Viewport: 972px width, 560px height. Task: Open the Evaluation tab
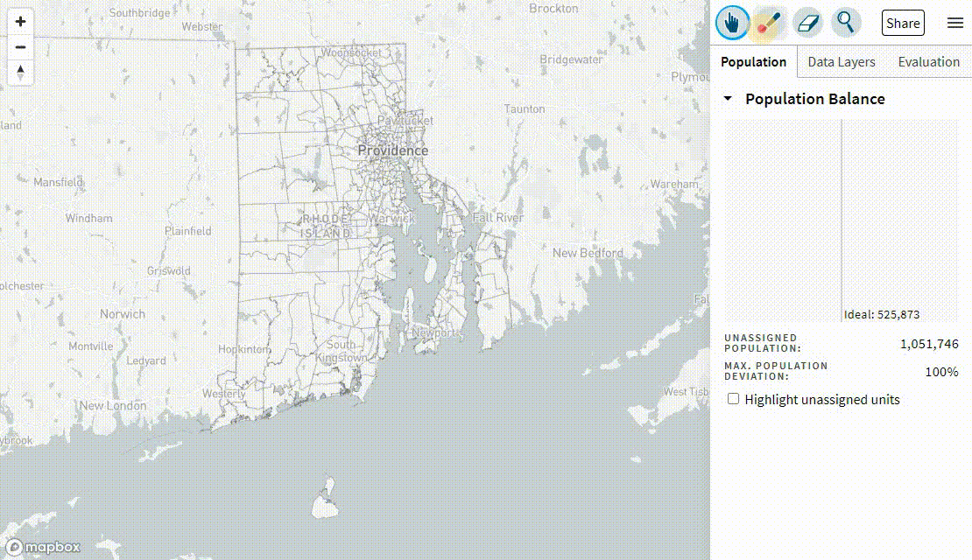[928, 61]
